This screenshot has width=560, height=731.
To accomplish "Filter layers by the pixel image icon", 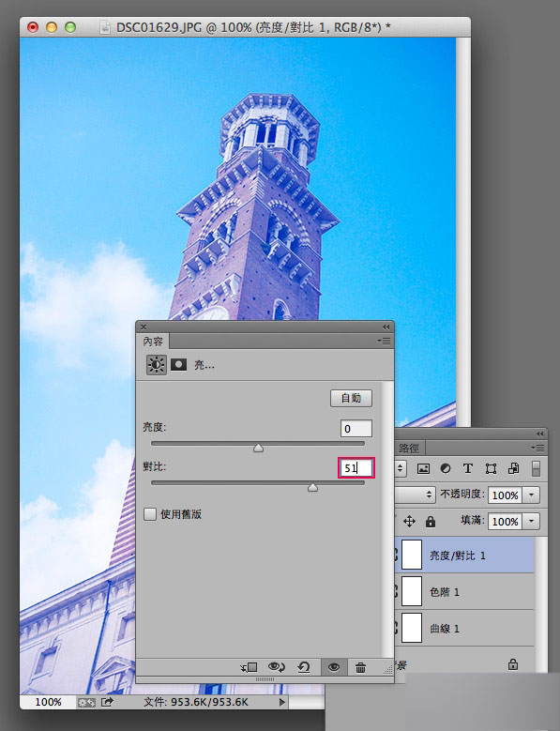I will click(x=423, y=468).
